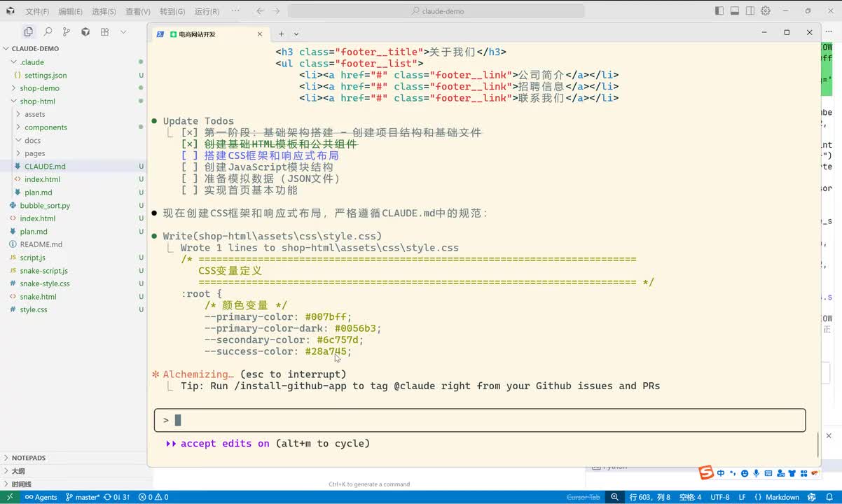
Task: Open the Source Control branch icon
Action: point(67,31)
